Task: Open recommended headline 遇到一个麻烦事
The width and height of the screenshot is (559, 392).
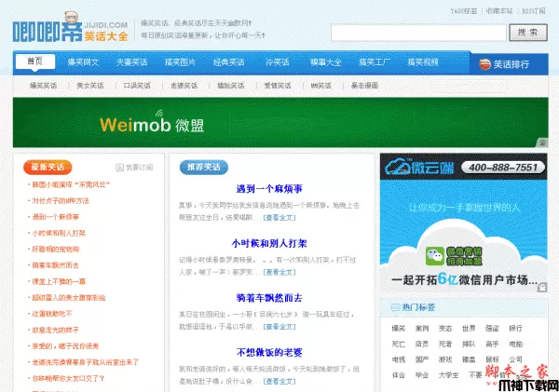Action: click(269, 188)
